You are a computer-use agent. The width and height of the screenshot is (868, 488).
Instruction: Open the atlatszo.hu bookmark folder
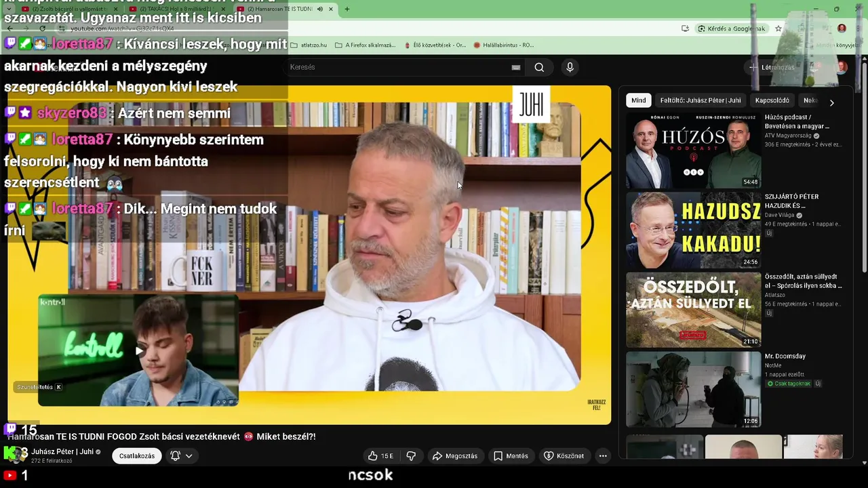pos(309,45)
